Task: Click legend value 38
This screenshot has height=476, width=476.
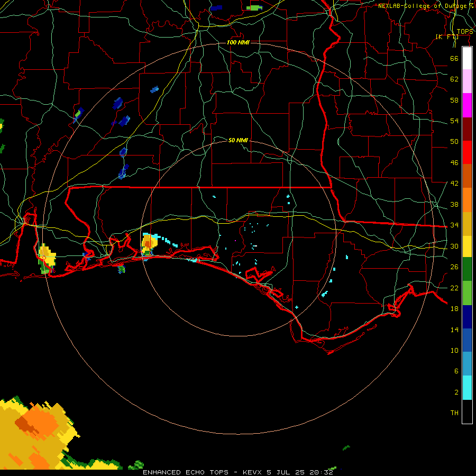Action: tap(454, 205)
